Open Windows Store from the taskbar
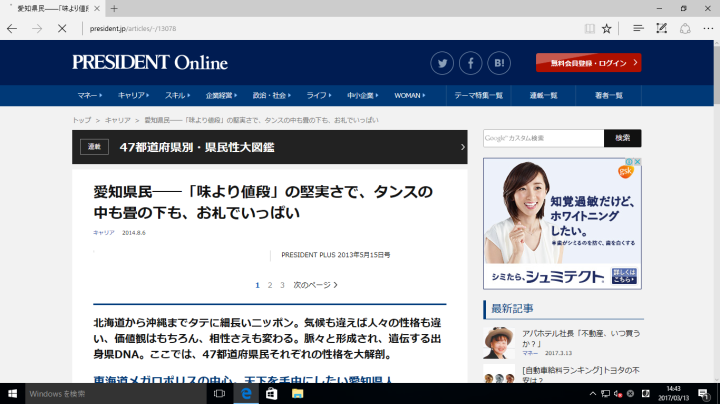The height and width of the screenshot is (404, 720). [270, 394]
